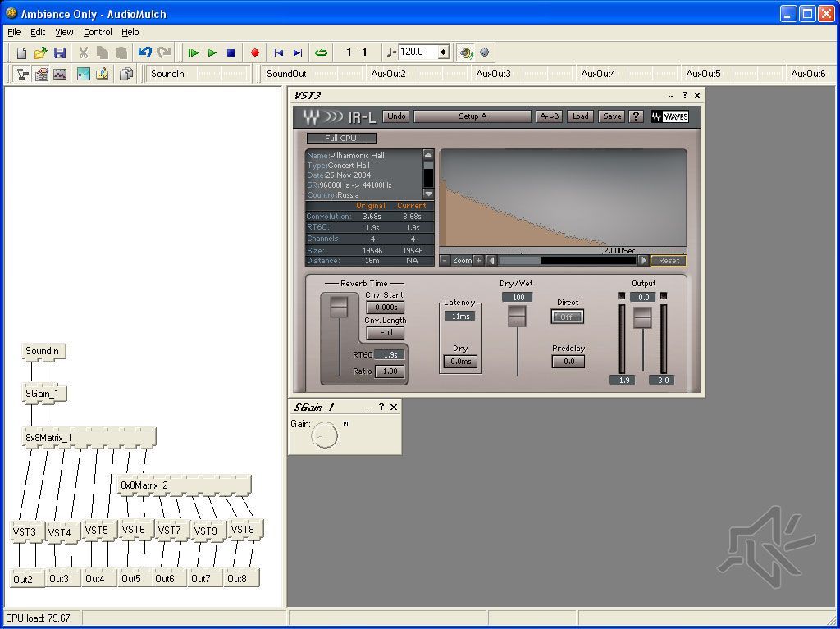Collapse the SGain_1 panel with the dashes
840x629 pixels.
pos(367,408)
